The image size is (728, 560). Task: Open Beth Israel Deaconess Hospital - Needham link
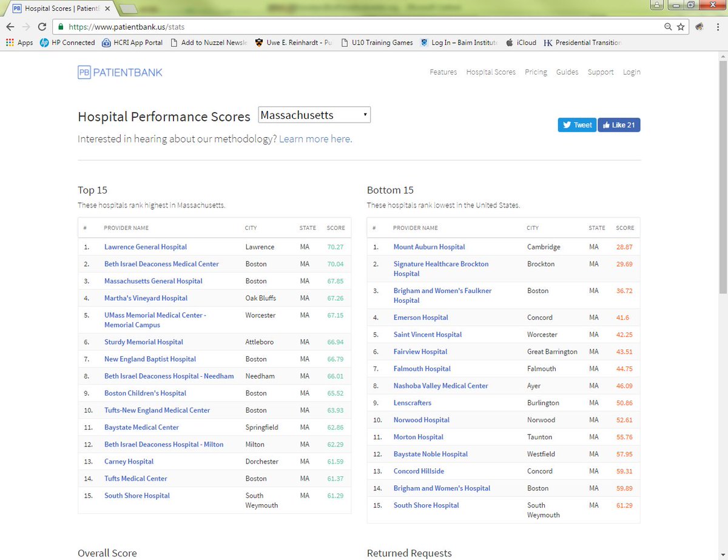coord(169,376)
